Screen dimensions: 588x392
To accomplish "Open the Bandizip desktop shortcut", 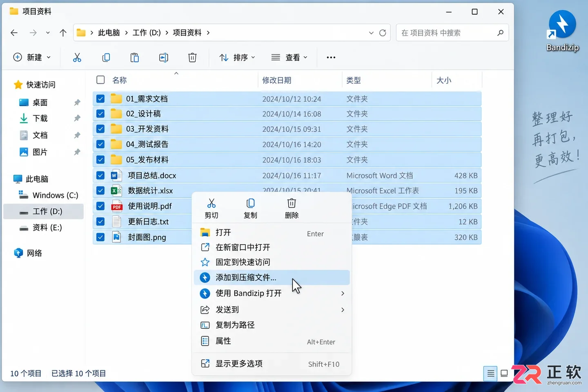I will 562,31.
